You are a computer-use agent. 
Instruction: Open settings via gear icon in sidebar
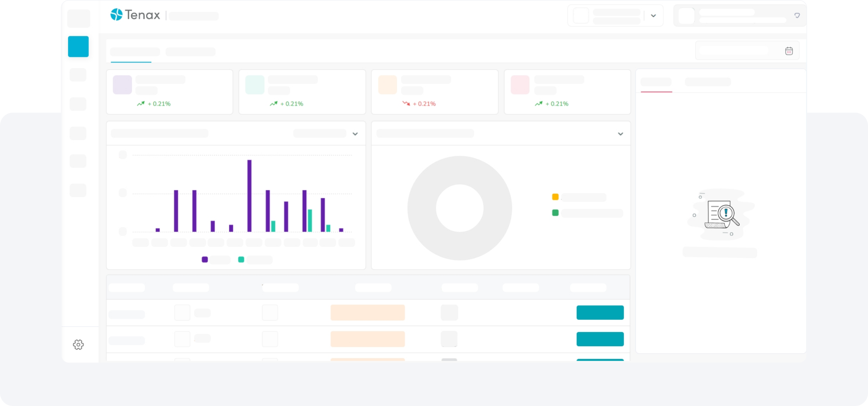[x=78, y=344]
